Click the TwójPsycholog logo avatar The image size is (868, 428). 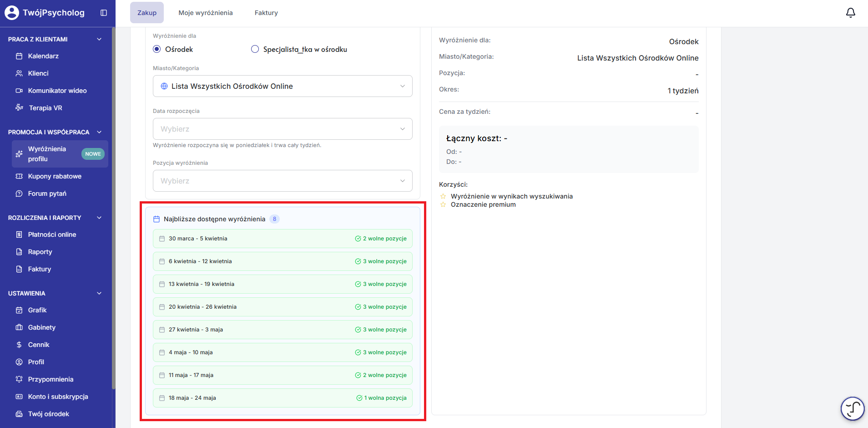(x=12, y=13)
